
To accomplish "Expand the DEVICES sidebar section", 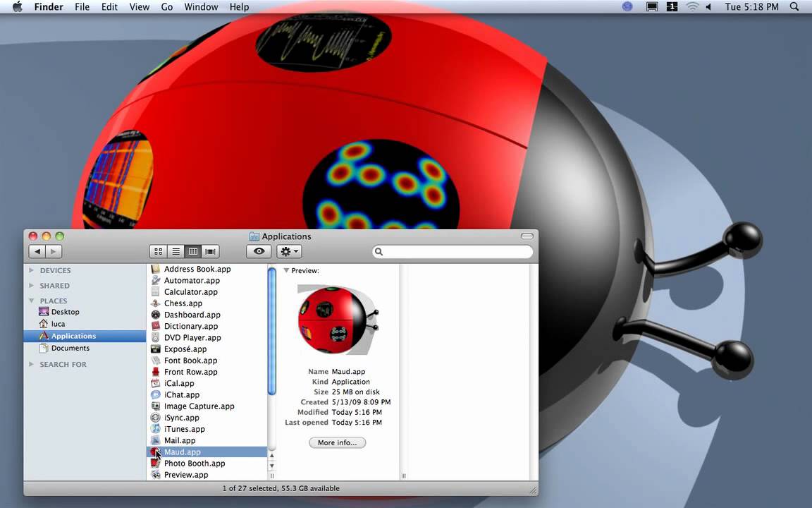I will click(x=31, y=270).
